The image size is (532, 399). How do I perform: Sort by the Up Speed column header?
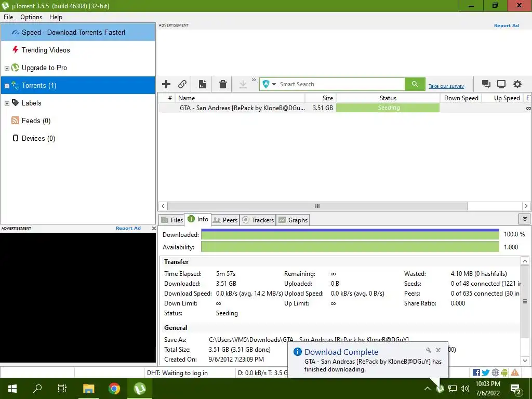coord(503,98)
